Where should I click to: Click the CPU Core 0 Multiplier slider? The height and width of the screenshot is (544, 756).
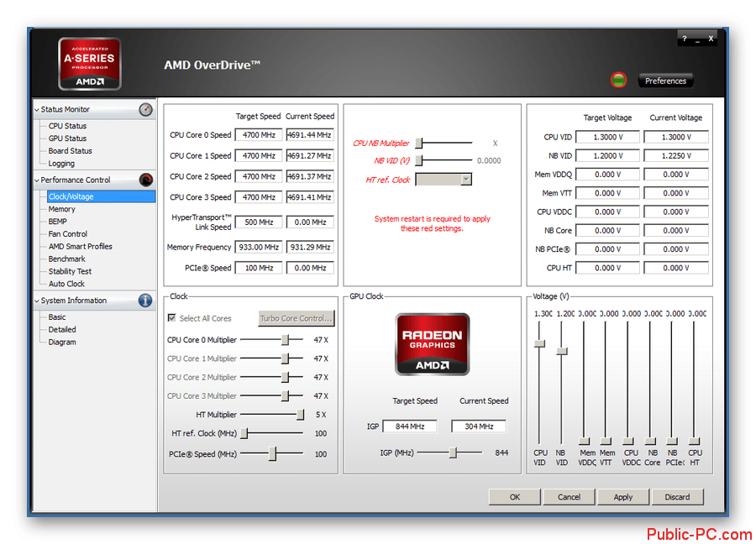pyautogui.click(x=271, y=340)
